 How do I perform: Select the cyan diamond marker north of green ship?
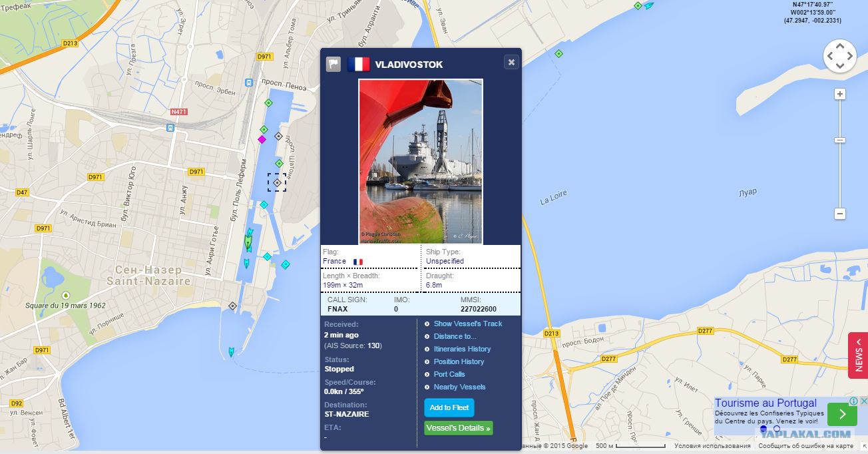click(x=264, y=205)
